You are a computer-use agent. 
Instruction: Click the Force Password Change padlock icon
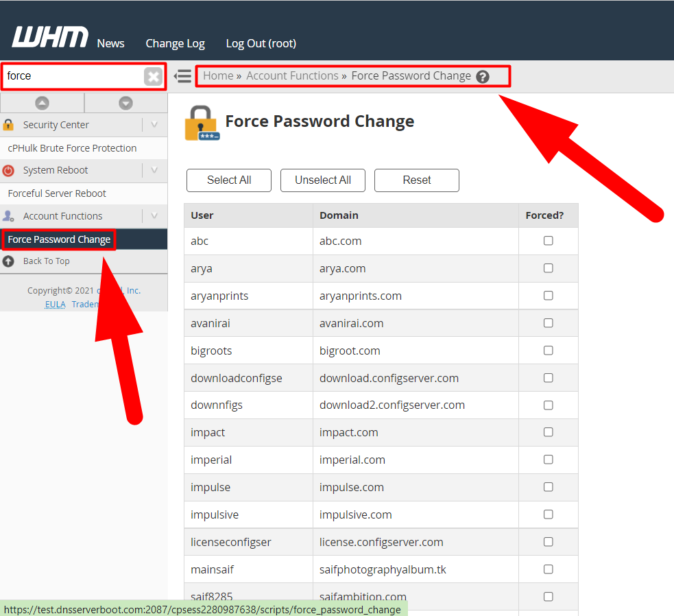202,123
